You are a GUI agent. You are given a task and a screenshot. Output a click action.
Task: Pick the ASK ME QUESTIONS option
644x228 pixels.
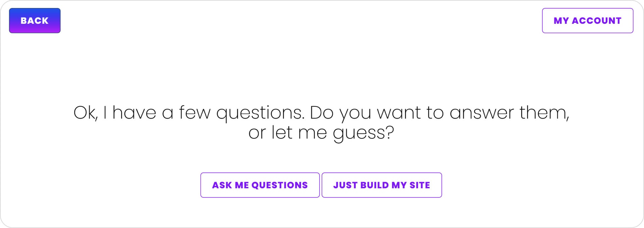point(260,185)
